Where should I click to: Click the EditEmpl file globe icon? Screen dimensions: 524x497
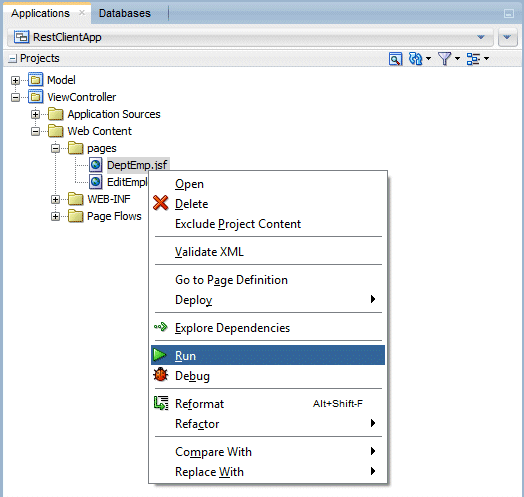coord(96,182)
